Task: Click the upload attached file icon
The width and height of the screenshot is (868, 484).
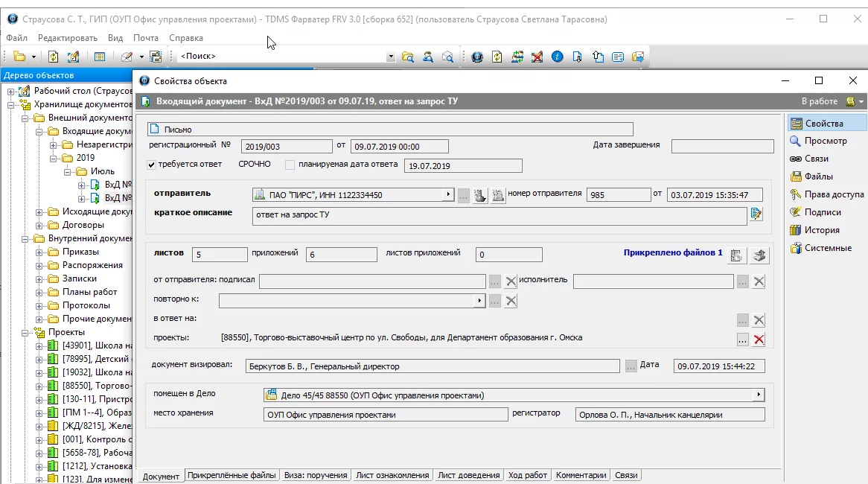Action: point(759,255)
